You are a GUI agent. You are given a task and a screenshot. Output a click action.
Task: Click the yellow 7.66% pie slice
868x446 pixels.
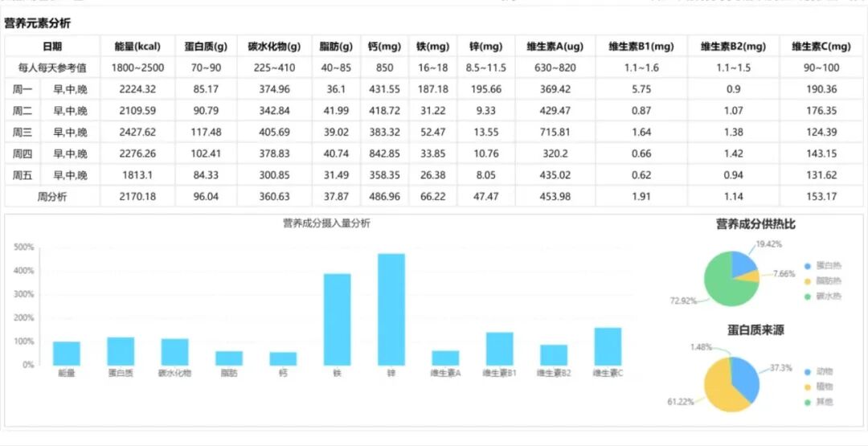pyautogui.click(x=751, y=276)
